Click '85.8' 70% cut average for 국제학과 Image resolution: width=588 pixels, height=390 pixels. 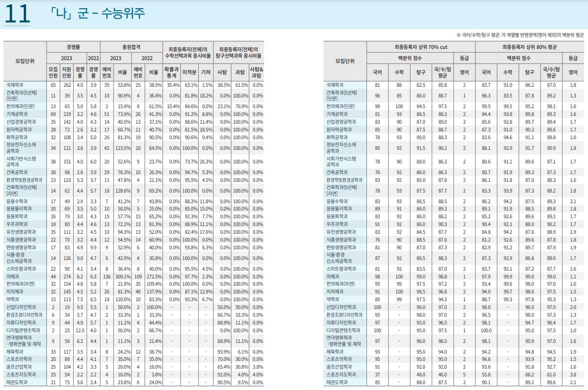(443, 85)
